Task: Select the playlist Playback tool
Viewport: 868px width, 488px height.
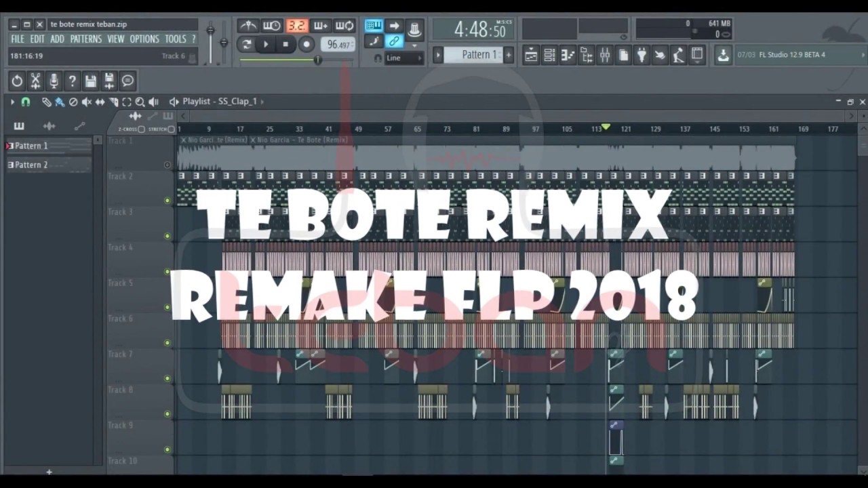Action: click(153, 102)
